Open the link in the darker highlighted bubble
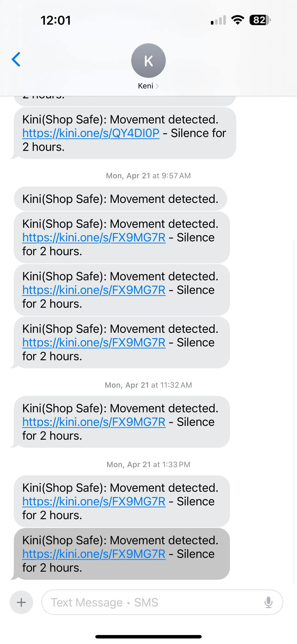This screenshot has height=644, width=297. pos(94,554)
